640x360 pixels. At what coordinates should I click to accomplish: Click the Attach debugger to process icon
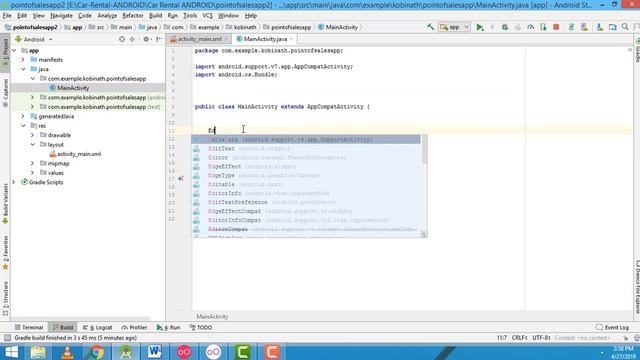click(x=543, y=27)
